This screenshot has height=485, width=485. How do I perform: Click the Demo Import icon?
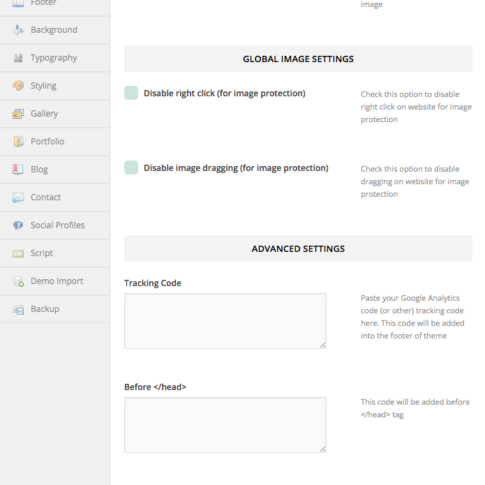tap(19, 281)
